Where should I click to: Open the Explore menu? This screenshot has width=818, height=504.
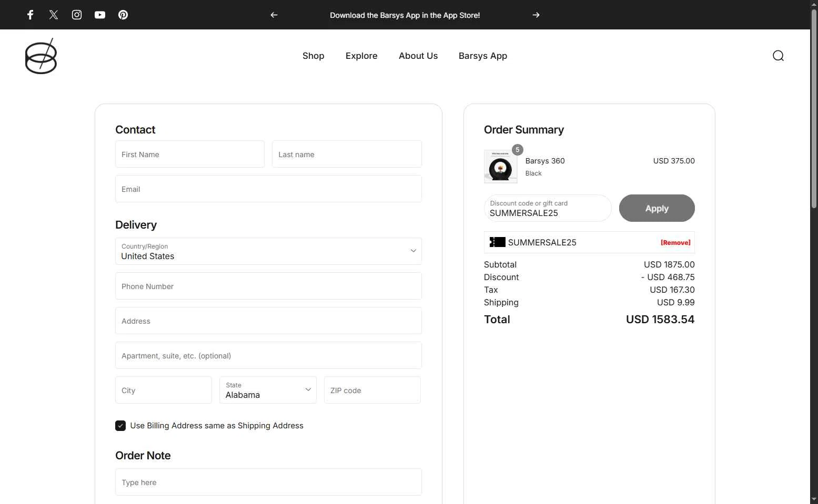(361, 56)
